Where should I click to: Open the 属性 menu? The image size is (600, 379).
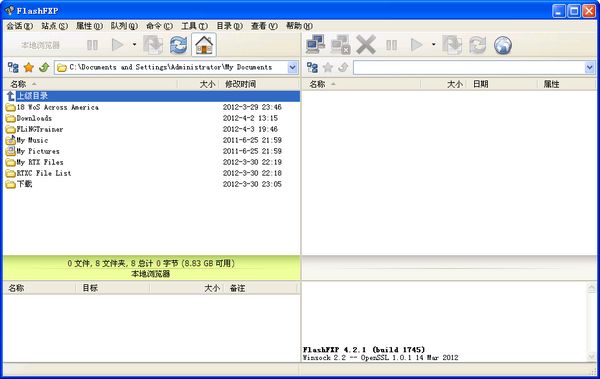(89, 26)
